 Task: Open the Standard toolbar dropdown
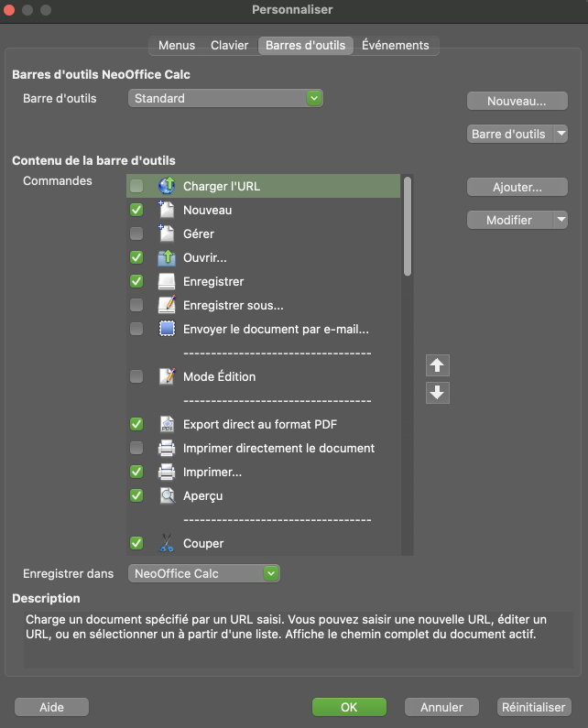tap(225, 98)
